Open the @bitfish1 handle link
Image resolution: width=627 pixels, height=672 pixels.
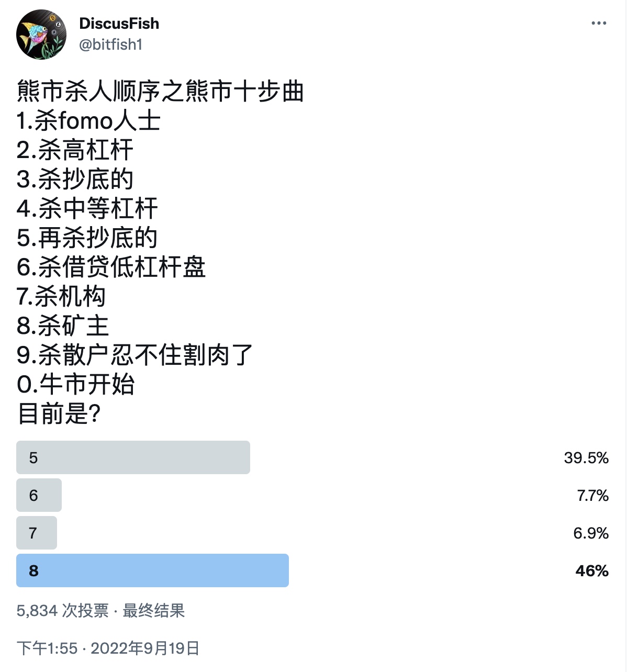[x=110, y=44]
